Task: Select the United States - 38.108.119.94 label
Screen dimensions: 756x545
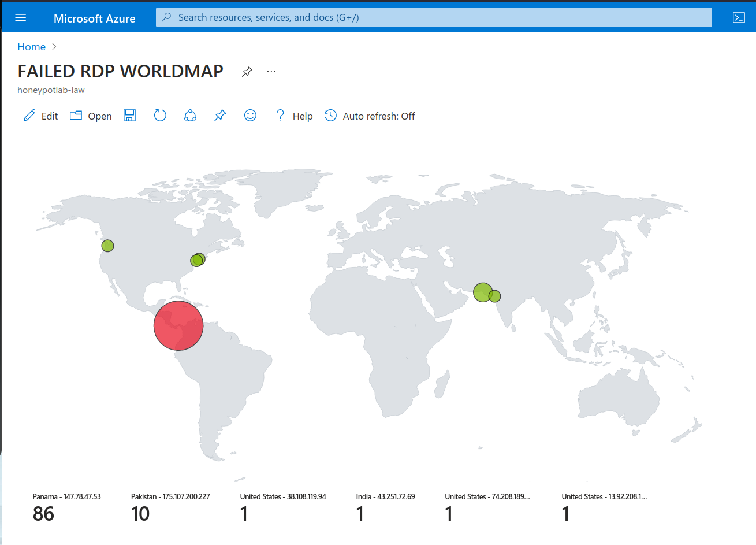Action: 283,496
